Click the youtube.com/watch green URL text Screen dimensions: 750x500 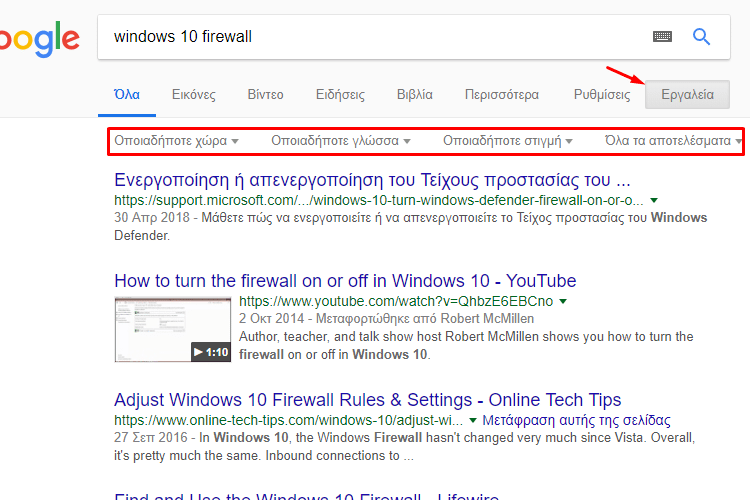[396, 301]
